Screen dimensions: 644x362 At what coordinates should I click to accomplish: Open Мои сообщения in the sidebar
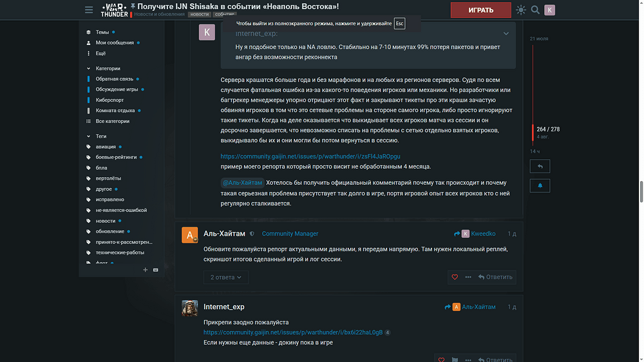point(115,43)
